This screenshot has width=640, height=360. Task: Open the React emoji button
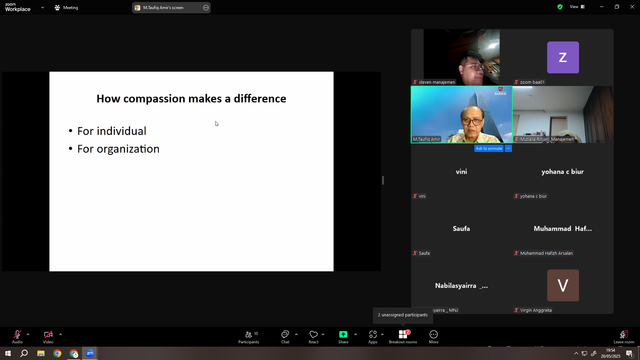(x=313, y=337)
